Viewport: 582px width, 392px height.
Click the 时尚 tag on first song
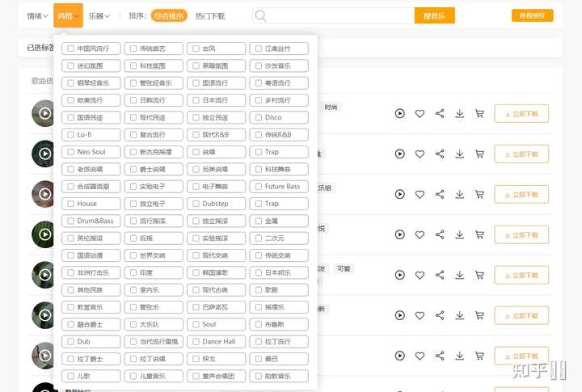click(x=331, y=107)
